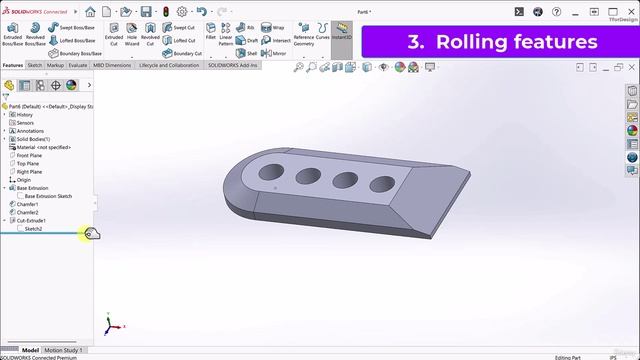Open the dropdown arrow next to Save
This screenshot has width=640, height=360.
pyautogui.click(x=156, y=12)
